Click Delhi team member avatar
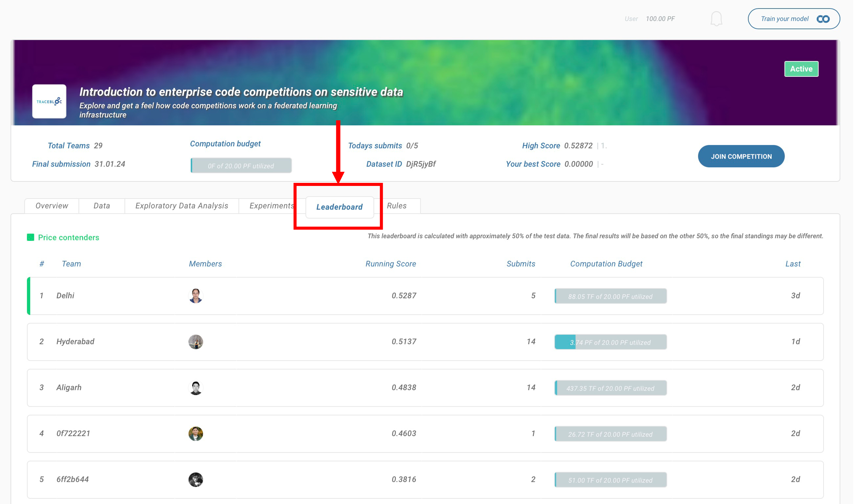Image resolution: width=854 pixels, height=504 pixels. 195,296
